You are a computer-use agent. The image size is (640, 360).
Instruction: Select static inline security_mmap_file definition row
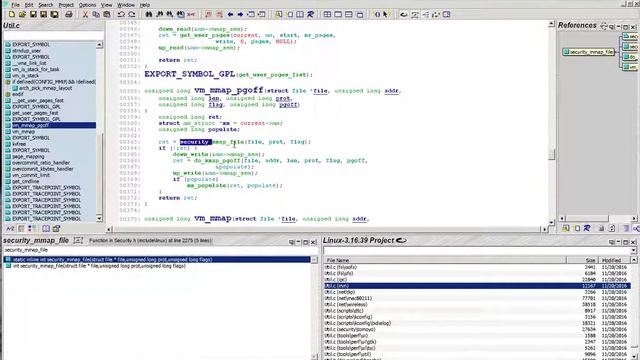pos(157,260)
